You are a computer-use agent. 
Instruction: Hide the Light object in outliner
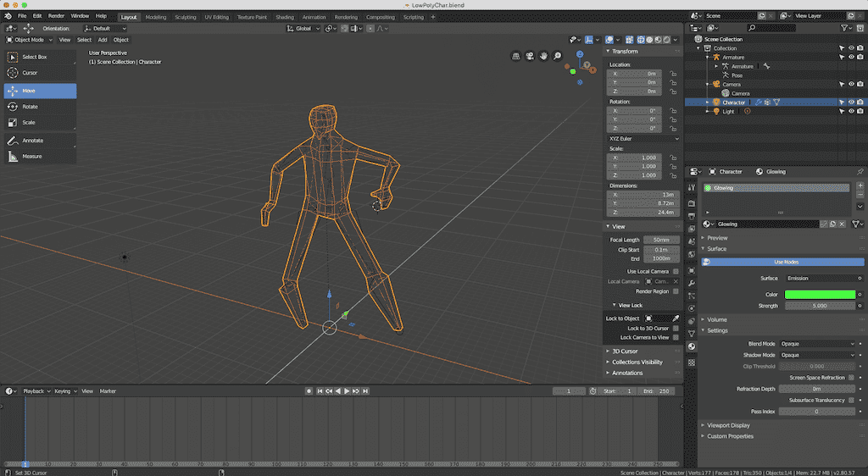[850, 112]
